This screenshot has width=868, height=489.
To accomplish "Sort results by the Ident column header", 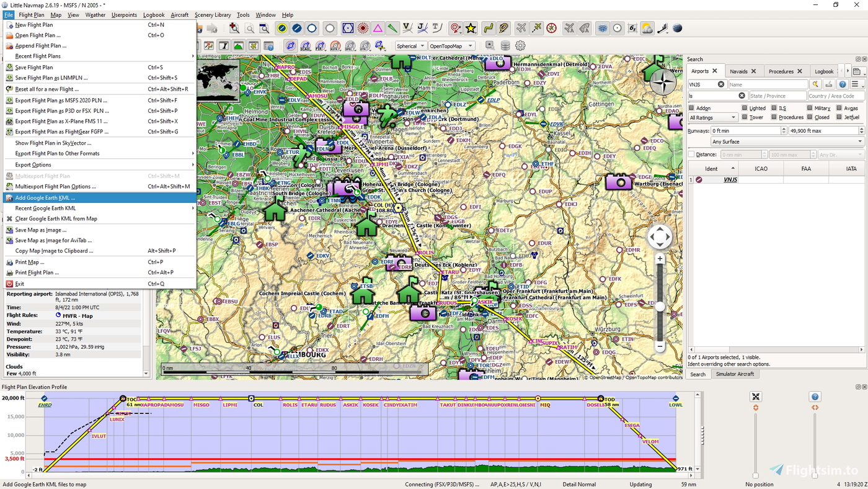I will (x=713, y=169).
